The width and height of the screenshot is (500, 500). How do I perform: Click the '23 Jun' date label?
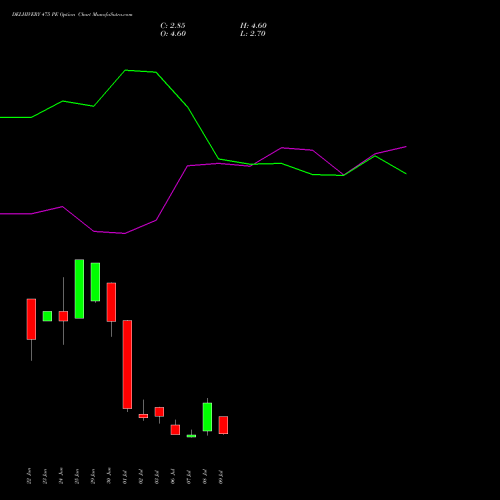click(45, 476)
